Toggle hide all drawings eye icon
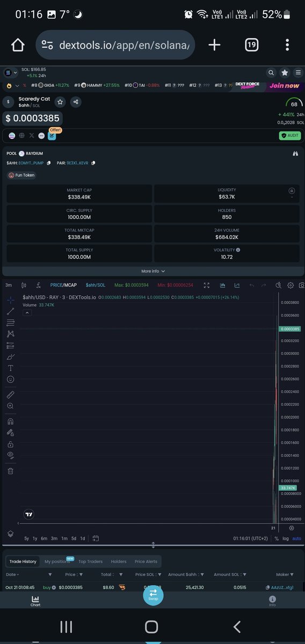This screenshot has height=644, width=305. (10, 455)
